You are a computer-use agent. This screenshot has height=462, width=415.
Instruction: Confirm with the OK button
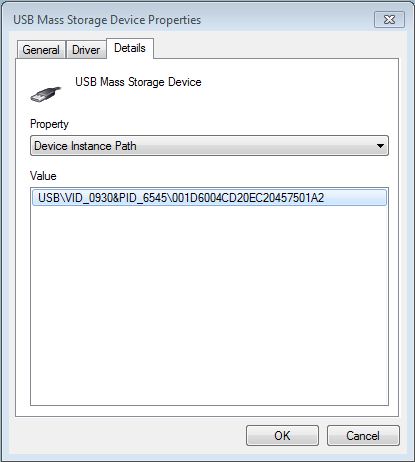(x=282, y=435)
